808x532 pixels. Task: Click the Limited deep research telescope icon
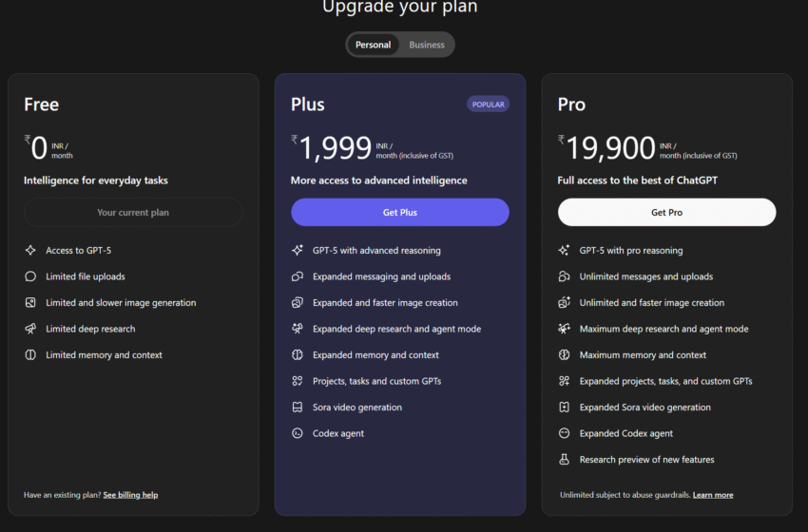point(30,329)
